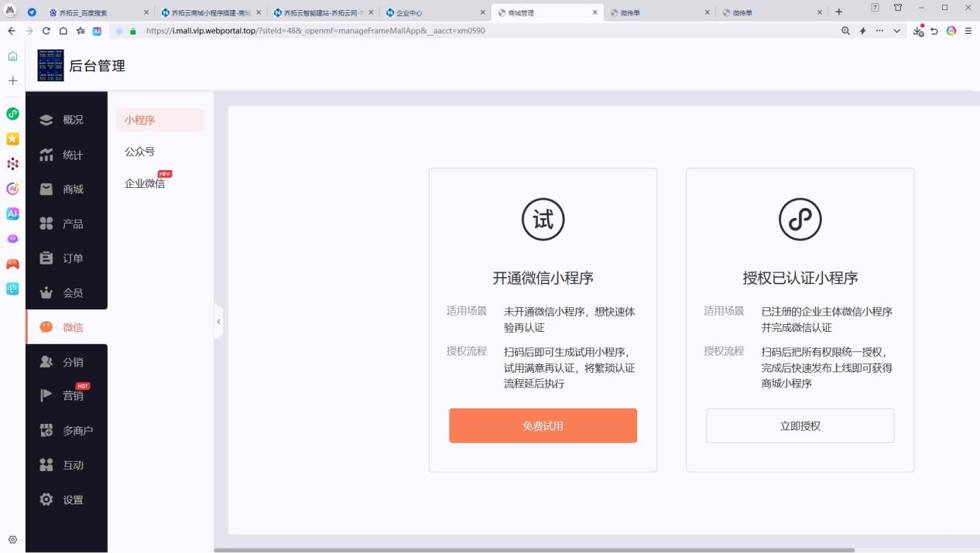Collapse the submenu panel with the arrow handle
This screenshot has width=980, height=553.
218,322
